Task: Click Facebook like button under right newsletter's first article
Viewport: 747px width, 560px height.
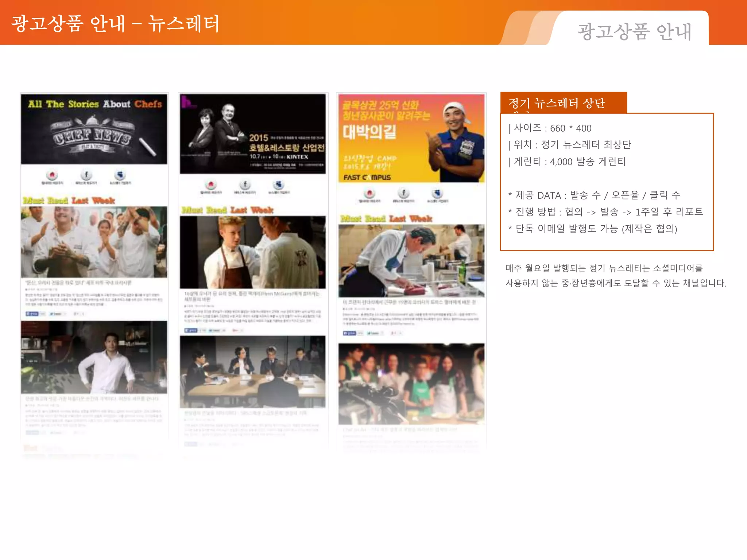Action: coord(349,333)
